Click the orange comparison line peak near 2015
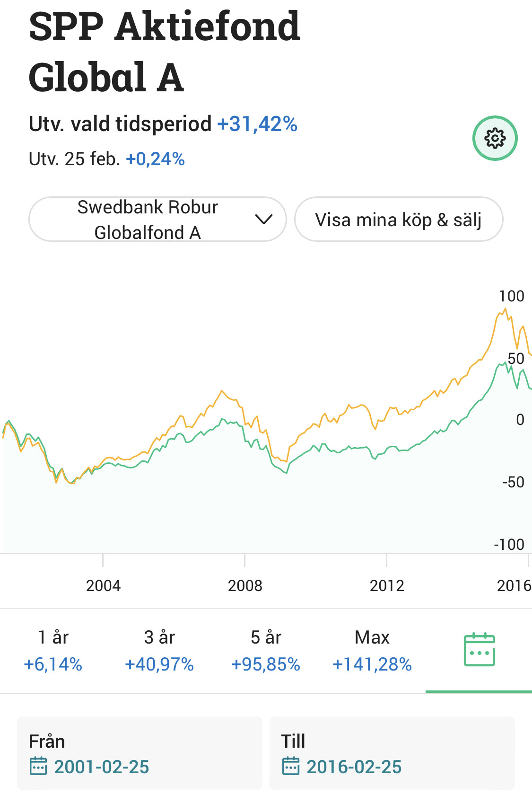 tap(505, 309)
